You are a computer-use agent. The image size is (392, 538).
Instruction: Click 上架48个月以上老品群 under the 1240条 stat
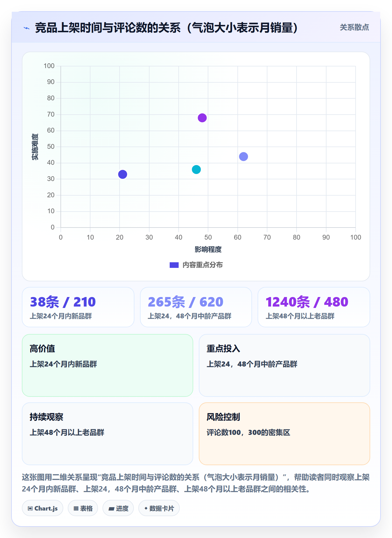300,316
